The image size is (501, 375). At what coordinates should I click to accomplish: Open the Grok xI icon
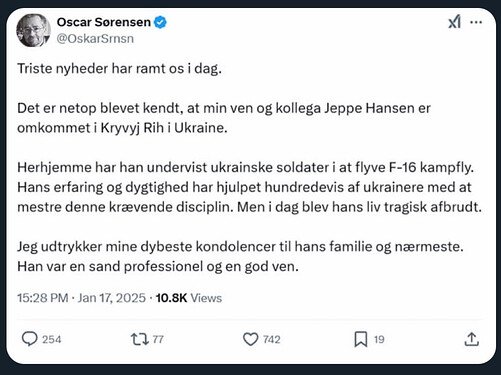point(454,22)
